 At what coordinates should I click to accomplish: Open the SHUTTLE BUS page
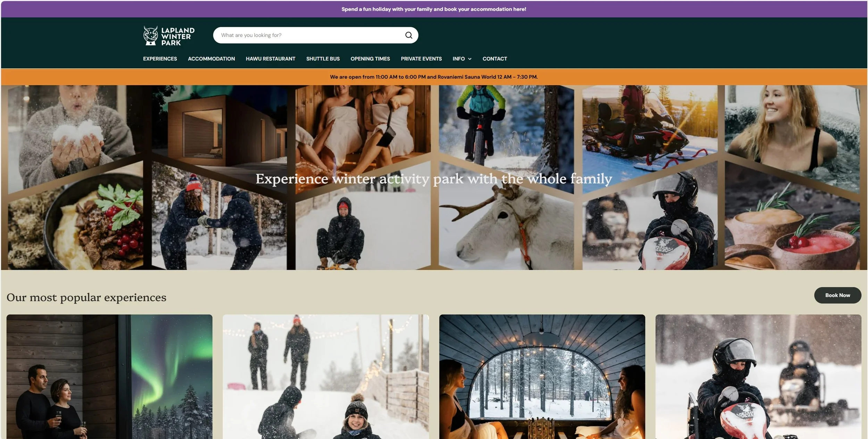tap(323, 59)
